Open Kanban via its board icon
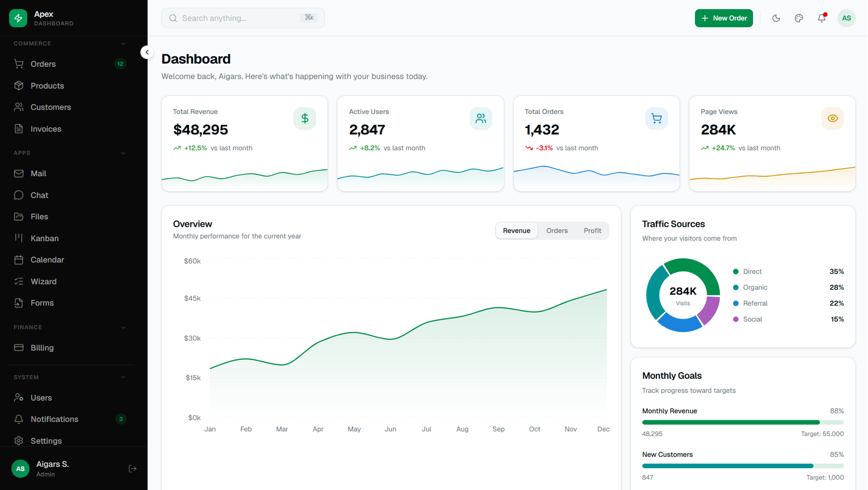868x490 pixels. click(19, 238)
